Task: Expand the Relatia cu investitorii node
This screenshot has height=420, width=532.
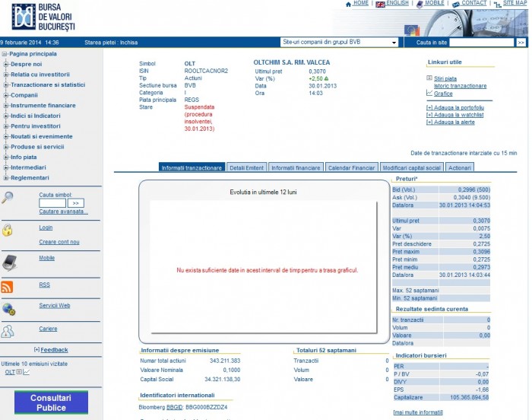Action: [x=6, y=75]
